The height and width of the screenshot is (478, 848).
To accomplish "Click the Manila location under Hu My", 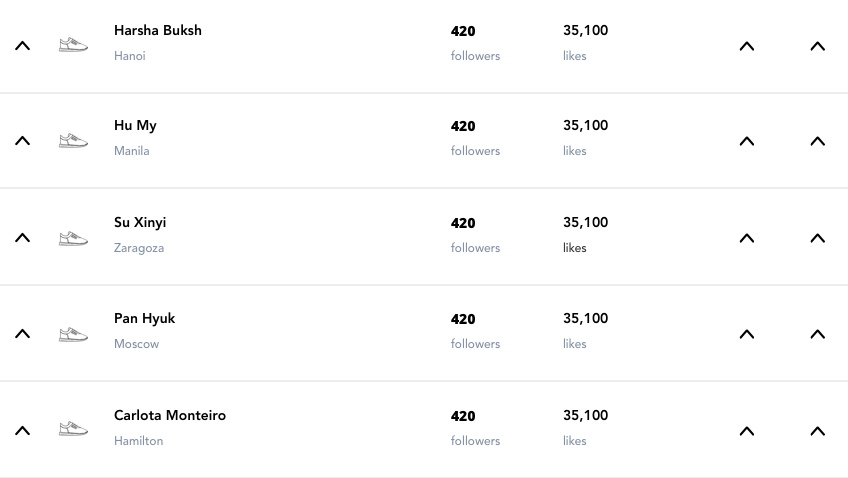I will (132, 152).
